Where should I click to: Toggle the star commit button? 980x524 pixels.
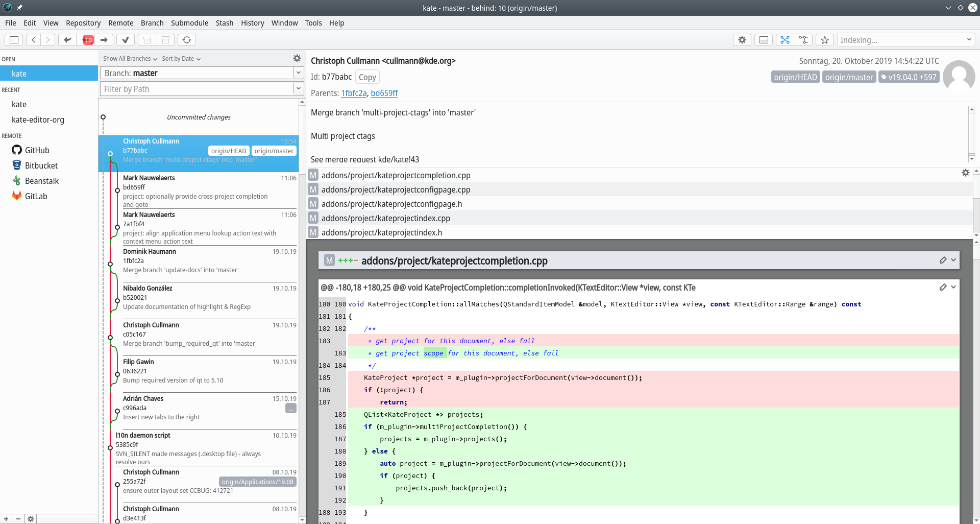point(825,40)
